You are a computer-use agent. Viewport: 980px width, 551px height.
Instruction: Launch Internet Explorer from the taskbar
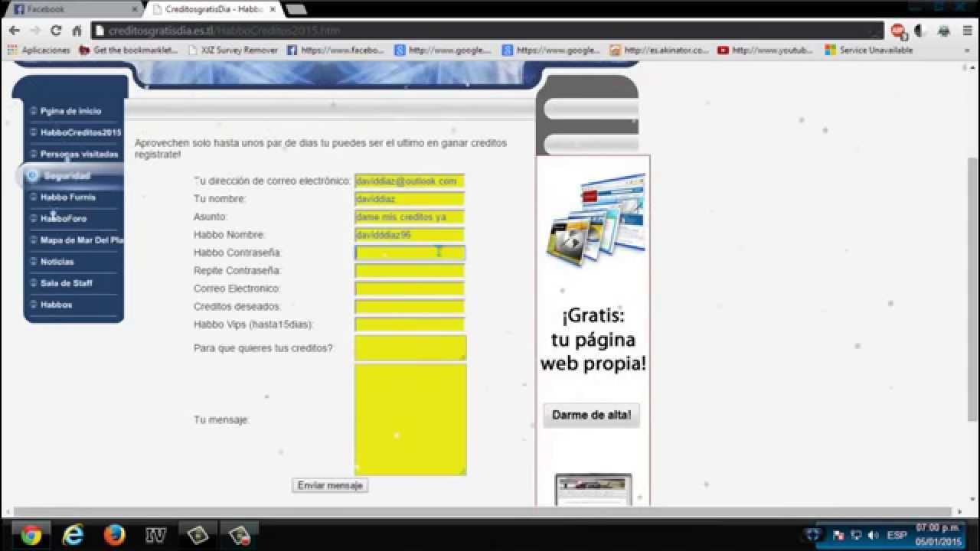click(x=73, y=535)
